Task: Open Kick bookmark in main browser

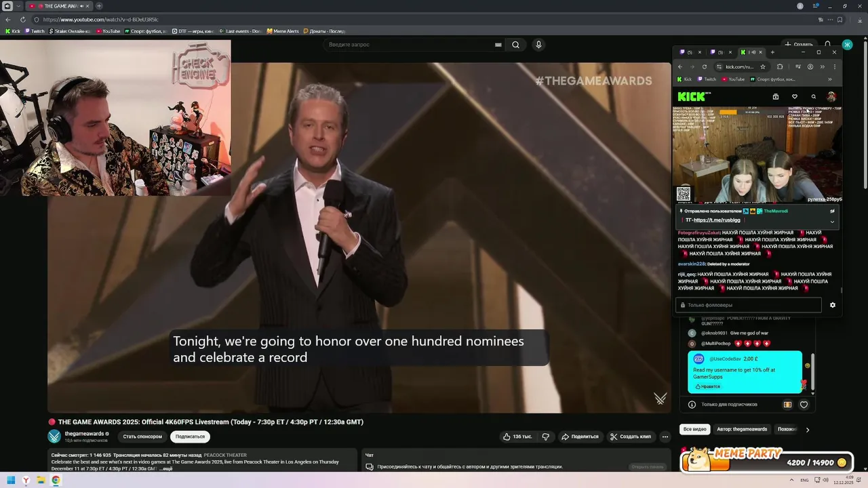Action: pyautogui.click(x=13, y=31)
